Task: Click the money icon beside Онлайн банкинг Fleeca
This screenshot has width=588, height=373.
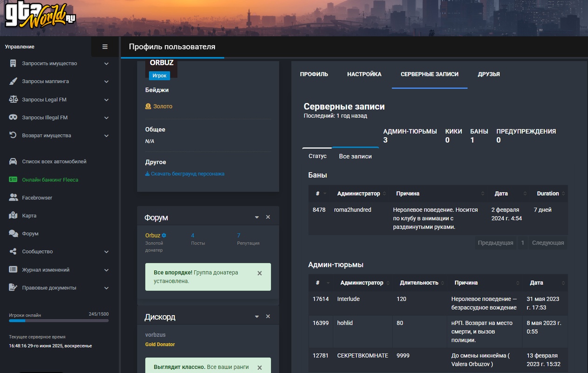Action: click(13, 180)
